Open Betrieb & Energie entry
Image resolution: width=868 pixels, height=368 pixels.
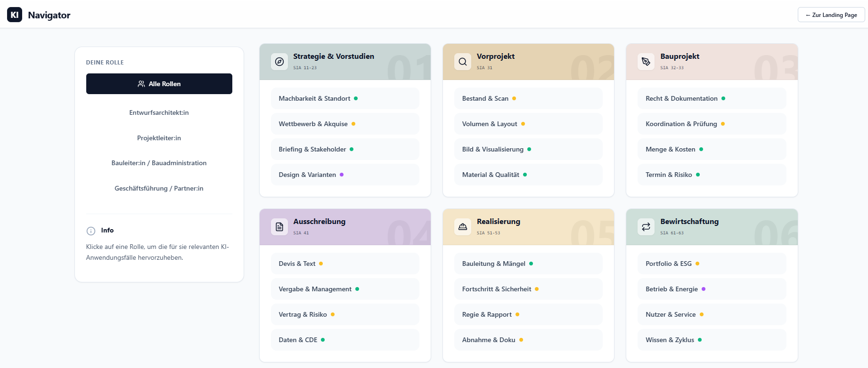(712, 289)
